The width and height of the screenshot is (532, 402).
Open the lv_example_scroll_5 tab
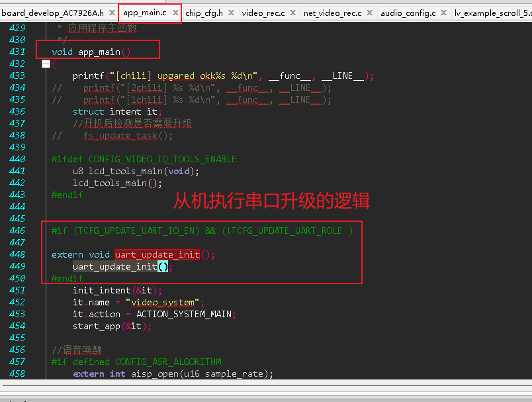coord(493,13)
